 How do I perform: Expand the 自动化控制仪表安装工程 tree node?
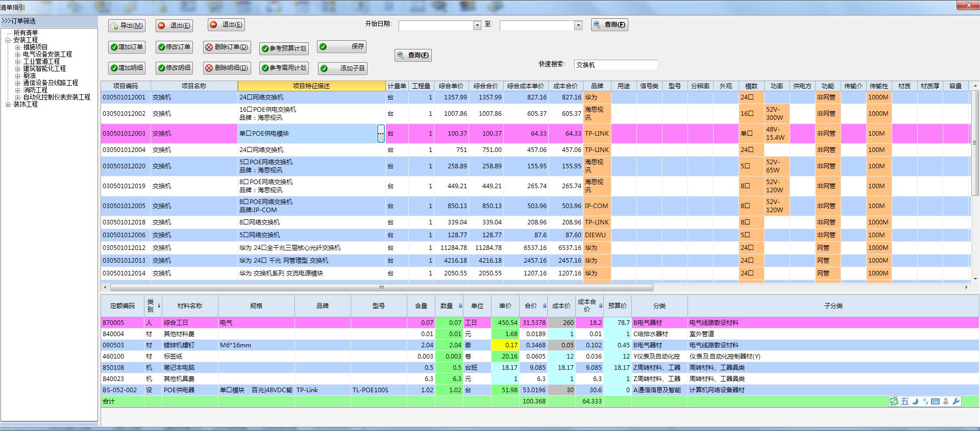pos(17,97)
